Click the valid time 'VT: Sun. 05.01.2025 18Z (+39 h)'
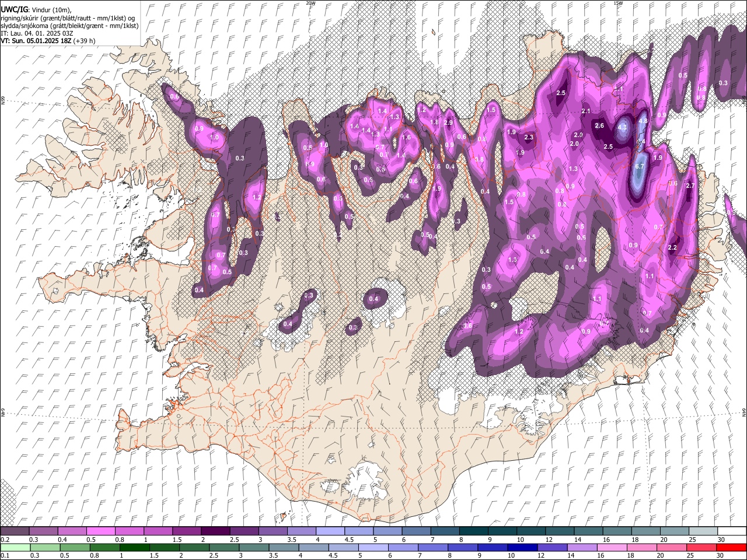The image size is (747, 560). [48, 41]
